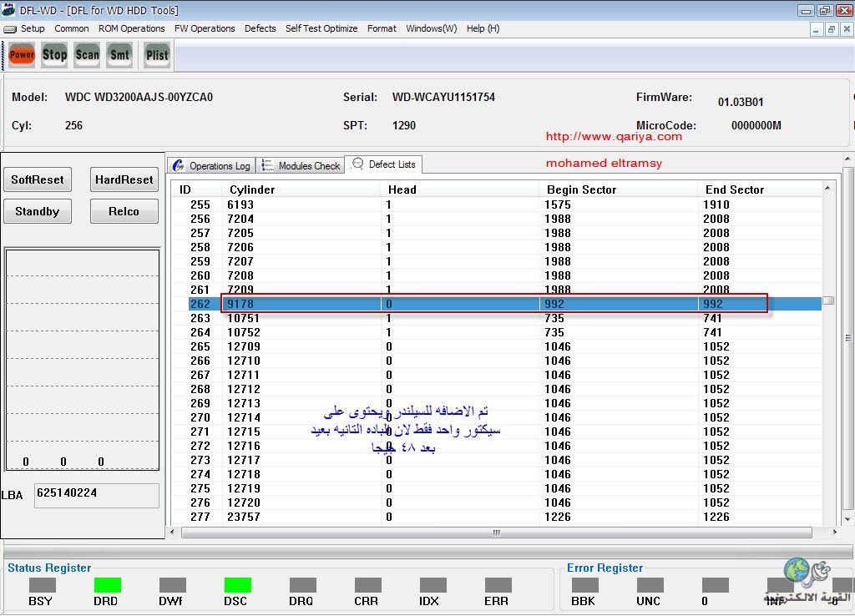Open the Windows(W) menu
855x616 pixels.
pos(432,28)
